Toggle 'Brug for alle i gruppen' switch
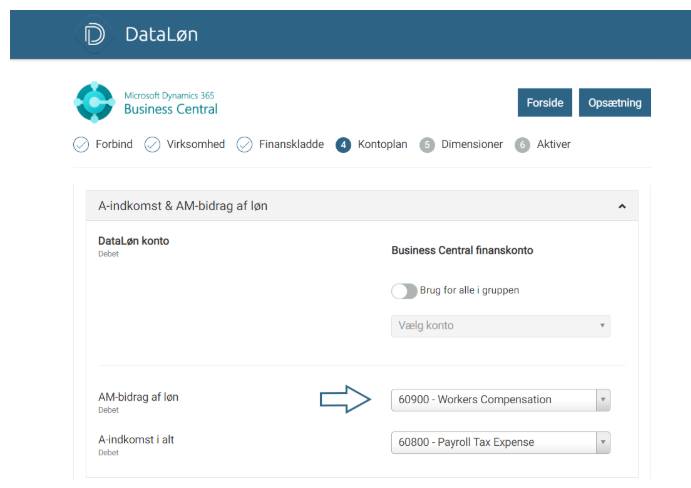691x488 pixels. point(404,291)
